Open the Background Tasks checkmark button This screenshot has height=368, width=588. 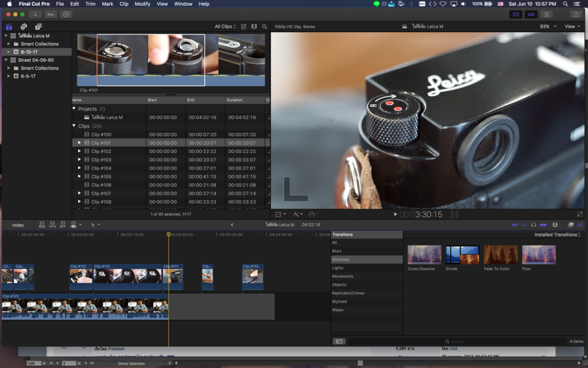(x=66, y=14)
